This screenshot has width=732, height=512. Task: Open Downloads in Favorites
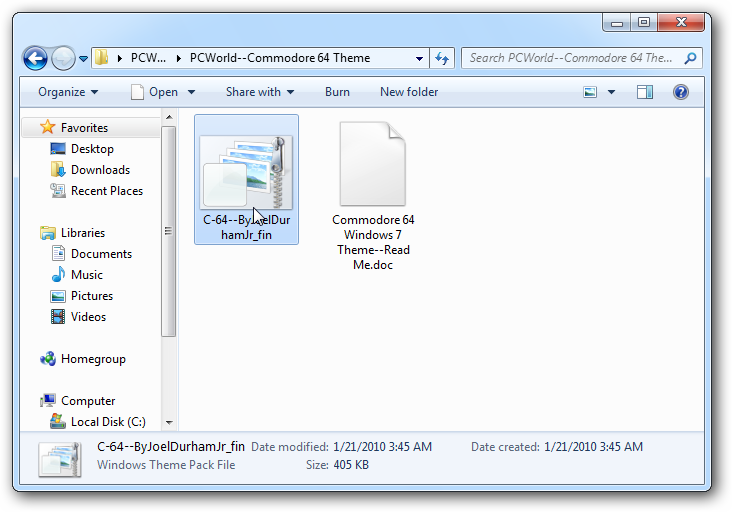click(x=100, y=169)
